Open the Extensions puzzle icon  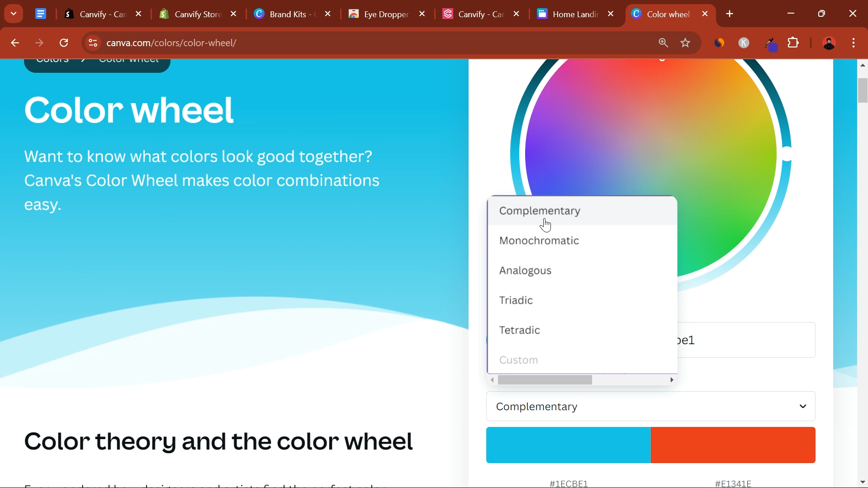coord(794,43)
